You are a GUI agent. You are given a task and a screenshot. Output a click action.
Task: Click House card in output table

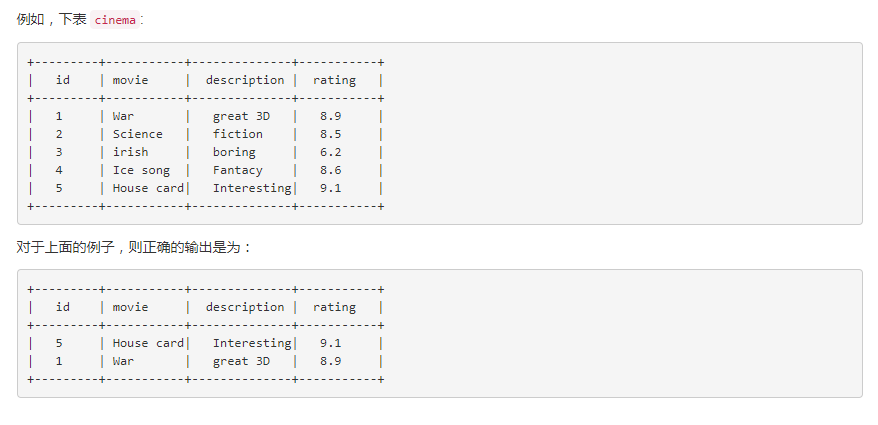pyautogui.click(x=148, y=343)
